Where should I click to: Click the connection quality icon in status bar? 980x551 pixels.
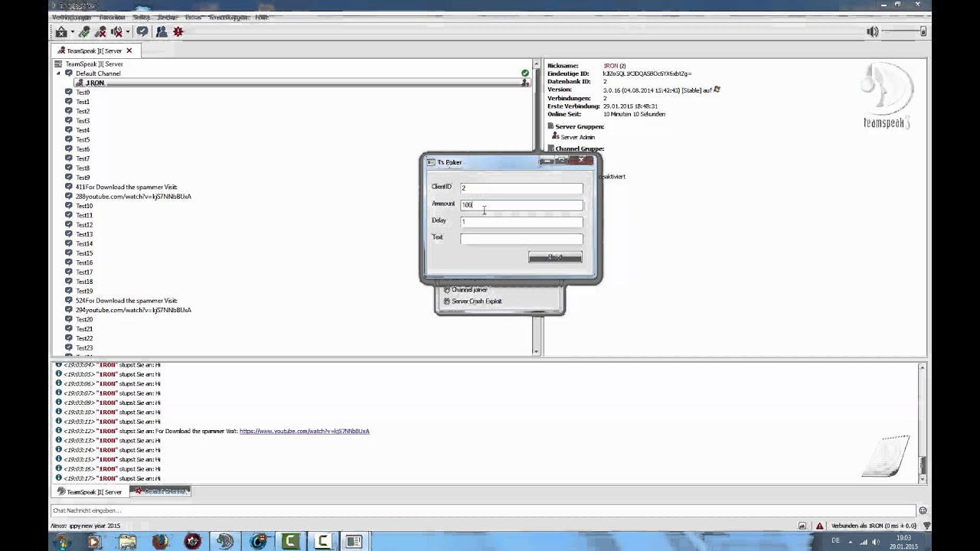pos(926,526)
